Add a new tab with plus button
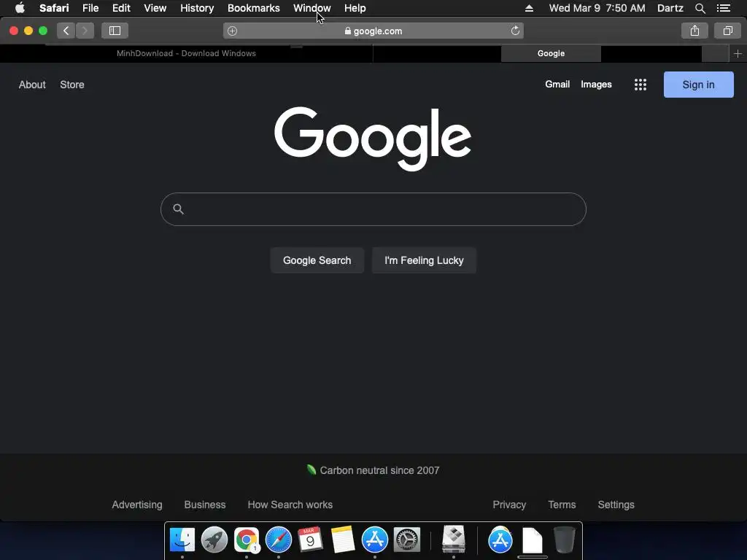747x560 pixels. click(738, 54)
